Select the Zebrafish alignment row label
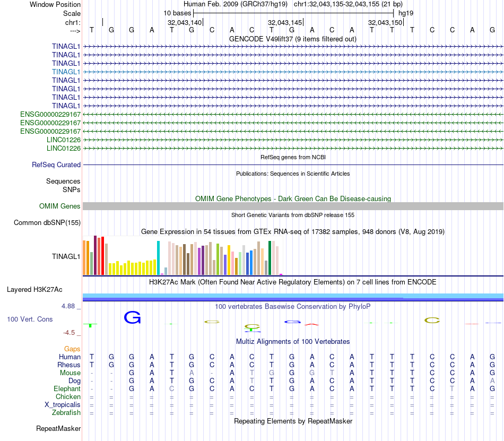Image resolution: width=504 pixels, height=441 pixels. [66, 412]
